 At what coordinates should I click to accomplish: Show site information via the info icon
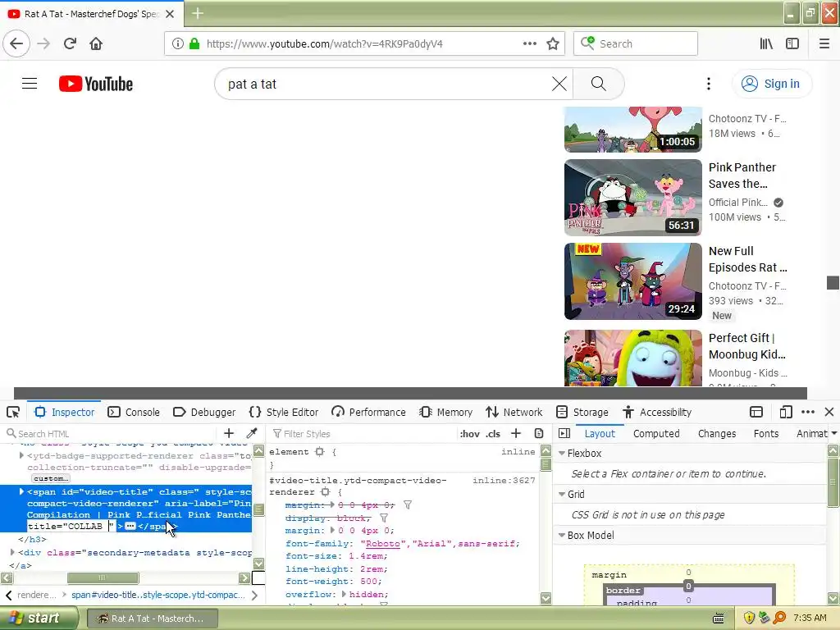(x=178, y=43)
